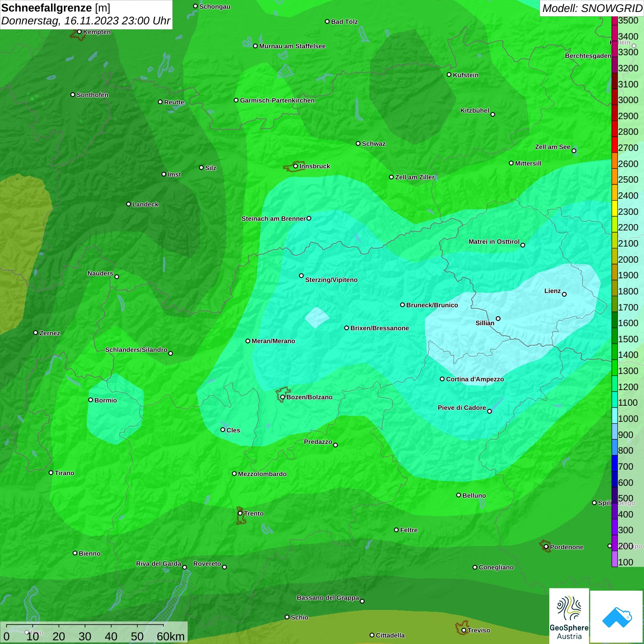644x644 pixels.
Task: Click the 3500 legend value
Action: 628,21
